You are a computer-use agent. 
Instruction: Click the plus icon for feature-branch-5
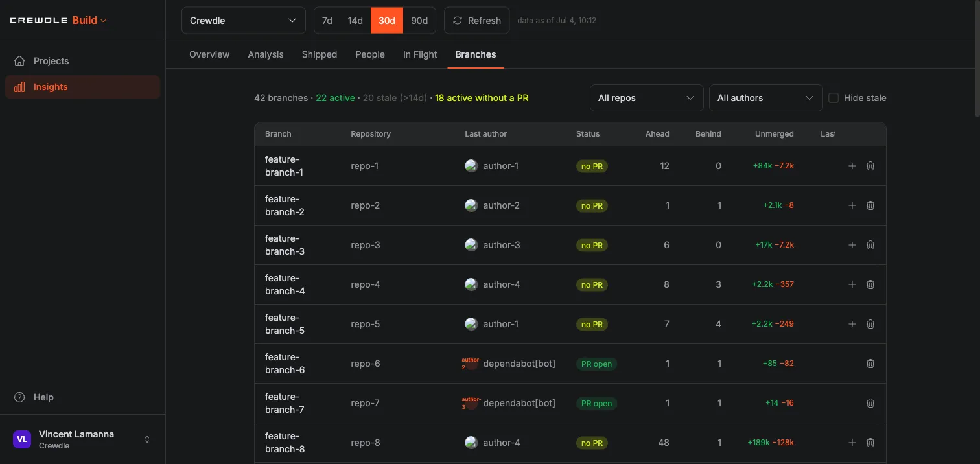pyautogui.click(x=852, y=324)
